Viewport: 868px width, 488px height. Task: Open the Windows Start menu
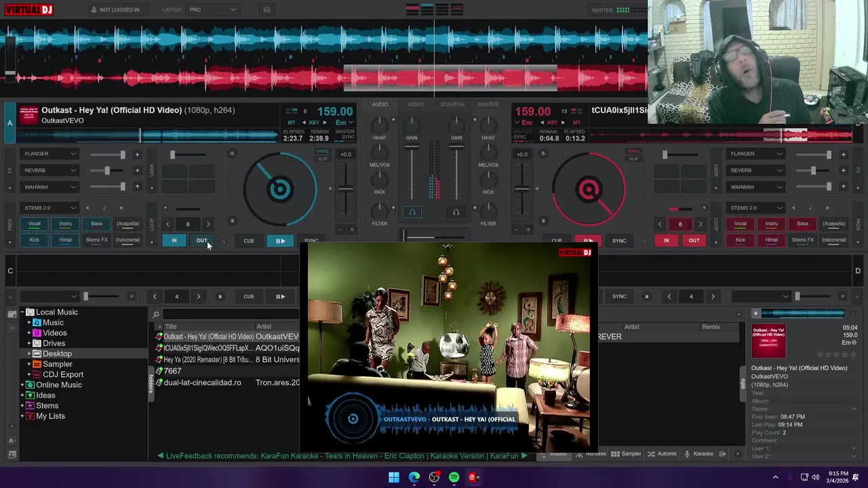(394, 477)
